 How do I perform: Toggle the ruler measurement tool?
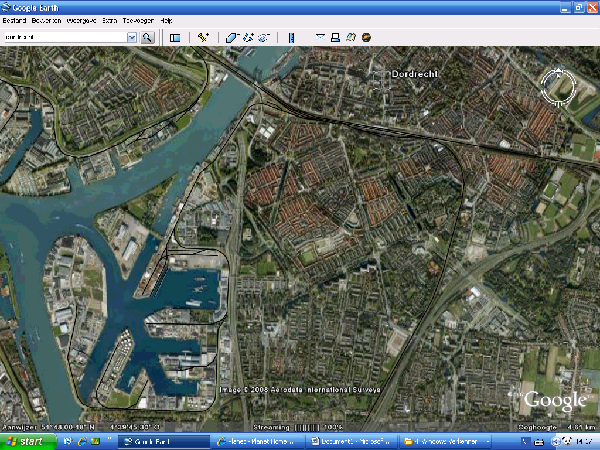pyautogui.click(x=291, y=37)
